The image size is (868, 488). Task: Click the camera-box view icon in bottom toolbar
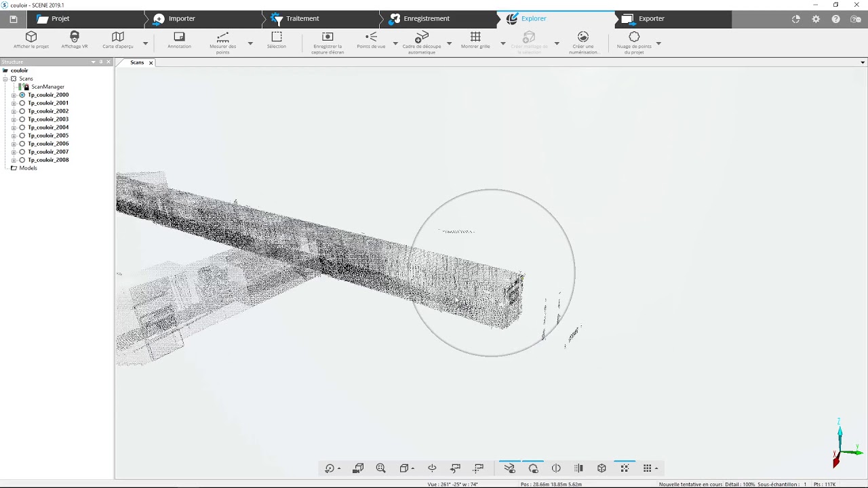pyautogui.click(x=358, y=468)
